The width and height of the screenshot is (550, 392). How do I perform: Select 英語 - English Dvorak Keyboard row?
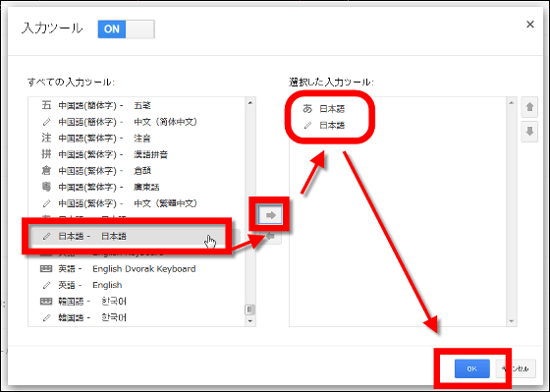click(x=137, y=269)
